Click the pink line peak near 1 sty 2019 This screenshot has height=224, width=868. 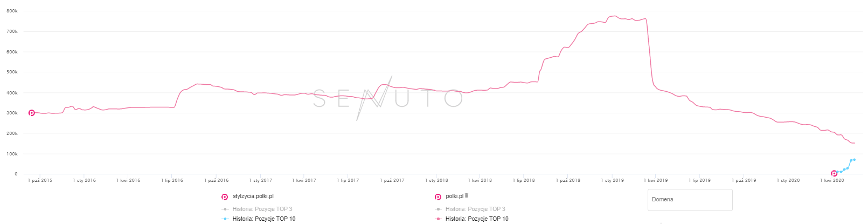(614, 16)
